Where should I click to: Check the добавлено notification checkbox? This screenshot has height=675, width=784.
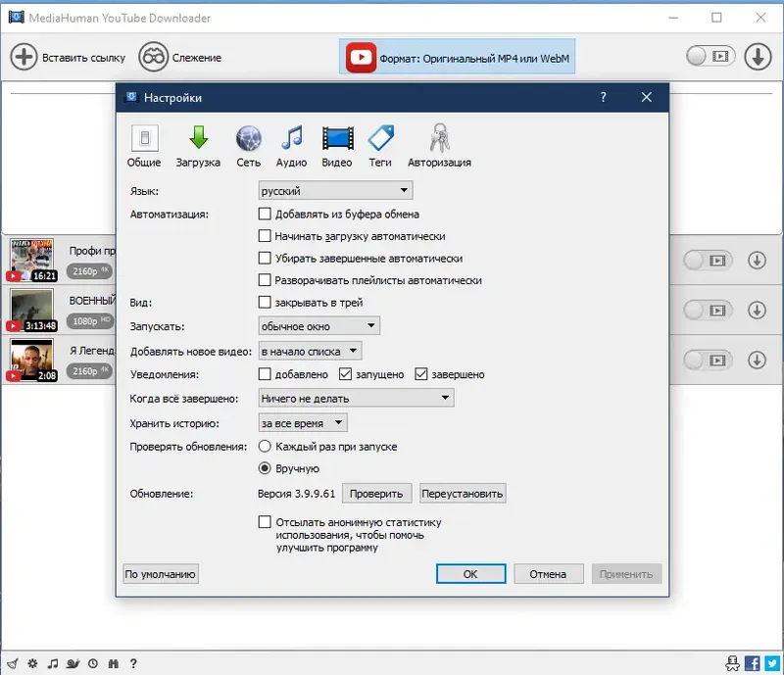pyautogui.click(x=265, y=374)
